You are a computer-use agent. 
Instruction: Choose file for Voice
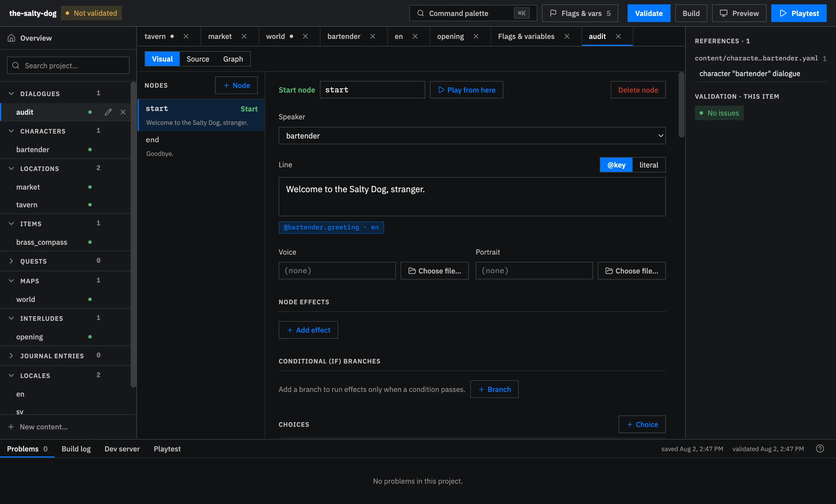click(434, 271)
